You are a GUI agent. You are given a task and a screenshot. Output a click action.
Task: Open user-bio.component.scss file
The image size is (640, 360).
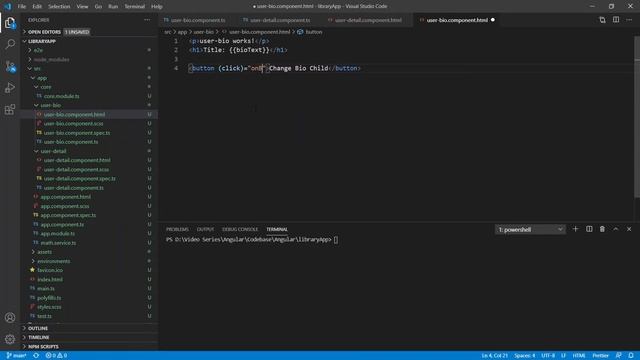[73, 124]
